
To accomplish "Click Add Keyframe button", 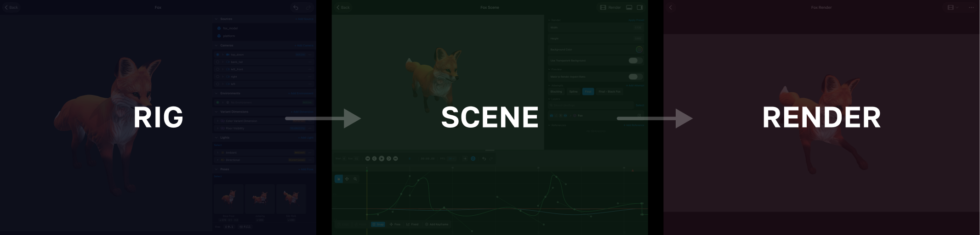I will 437,224.
